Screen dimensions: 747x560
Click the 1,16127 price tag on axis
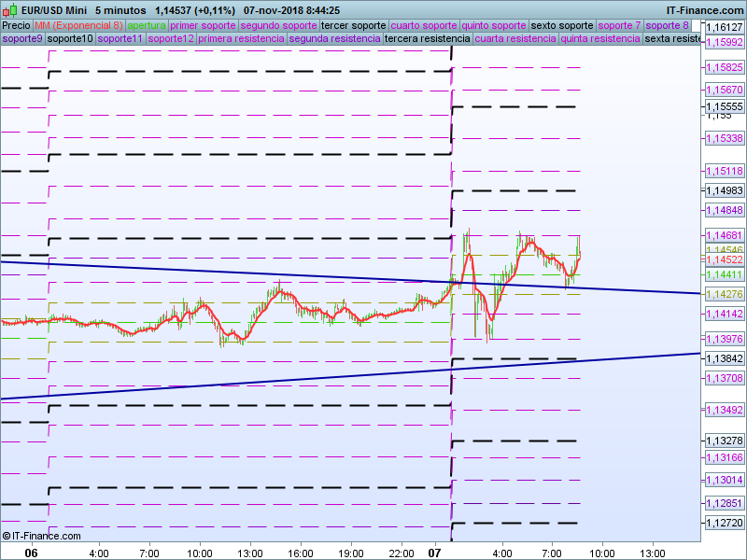tap(724, 28)
